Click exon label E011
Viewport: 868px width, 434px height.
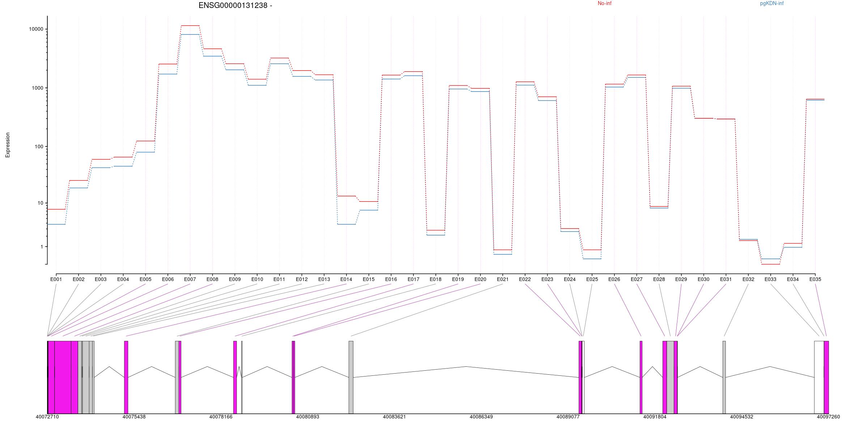[279, 279]
